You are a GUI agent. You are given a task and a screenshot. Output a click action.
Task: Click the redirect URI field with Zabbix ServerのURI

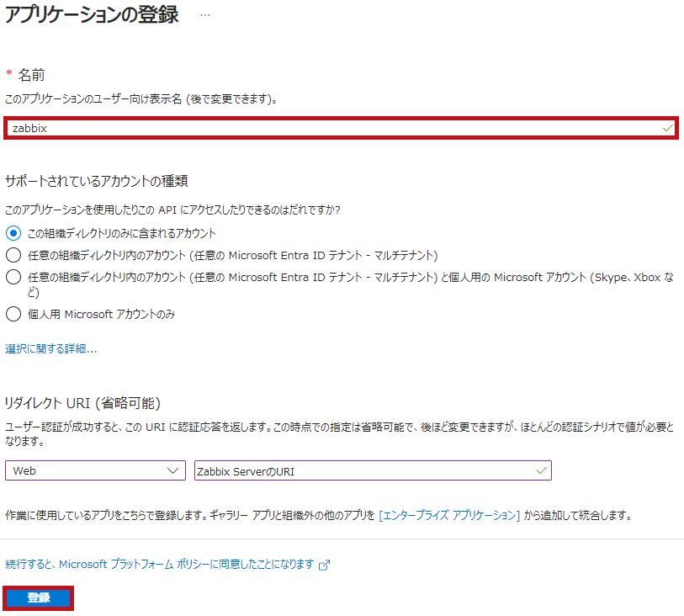coord(373,470)
